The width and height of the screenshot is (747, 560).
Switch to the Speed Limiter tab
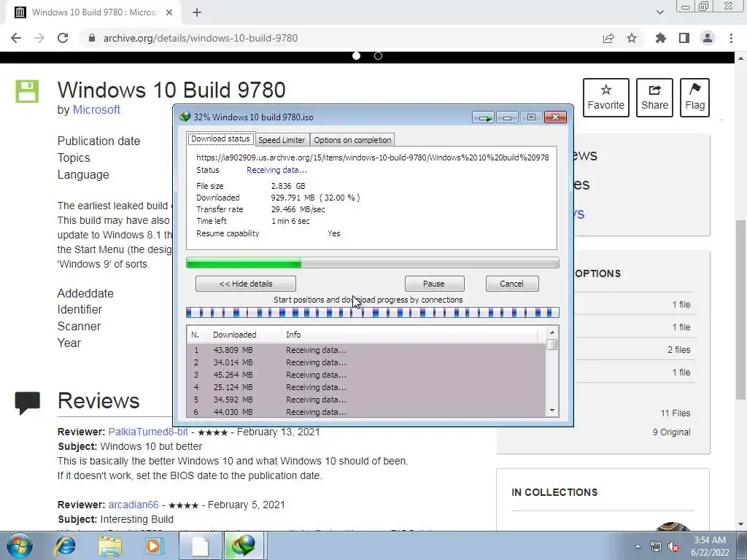[x=282, y=140]
